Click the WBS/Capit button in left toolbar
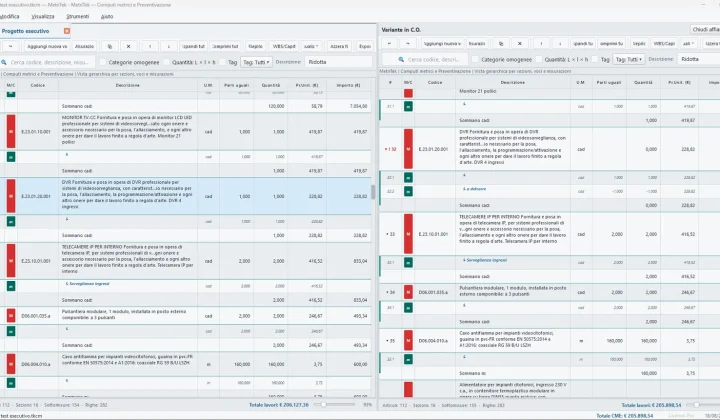The image size is (720, 420). point(284,46)
